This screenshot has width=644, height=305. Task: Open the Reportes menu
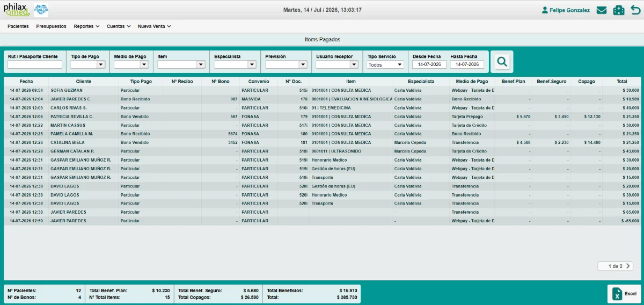[86, 26]
